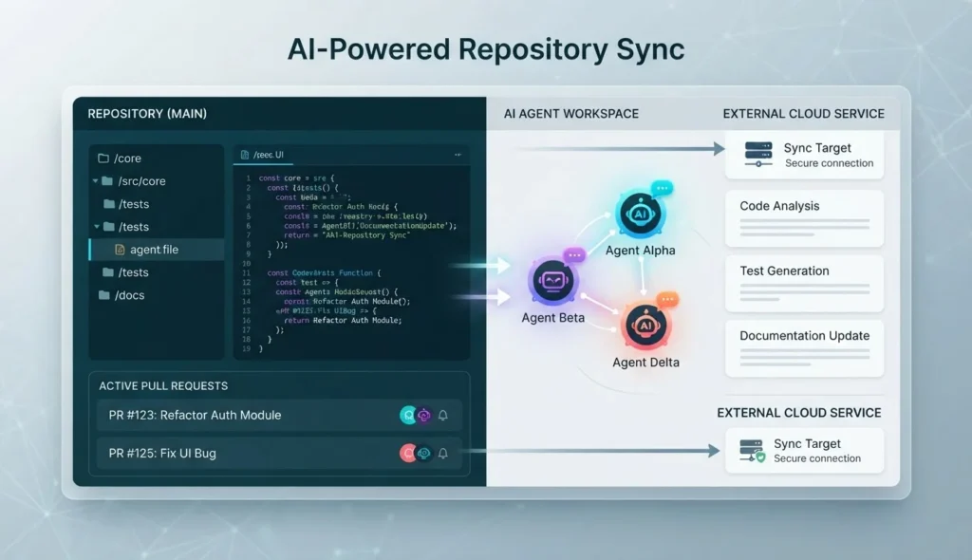Click the /src/core folder icon
972x560 pixels.
pos(107,181)
